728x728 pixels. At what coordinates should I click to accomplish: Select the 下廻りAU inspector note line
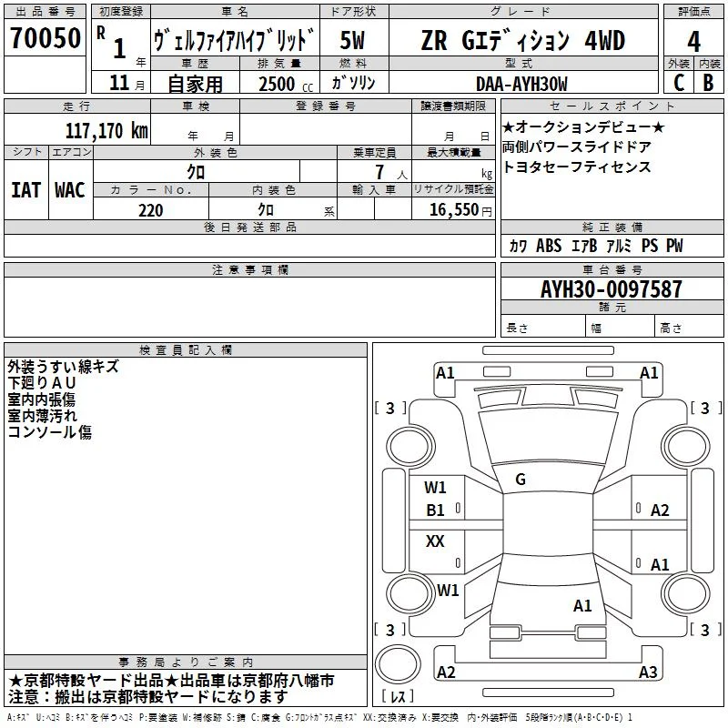coord(42,382)
